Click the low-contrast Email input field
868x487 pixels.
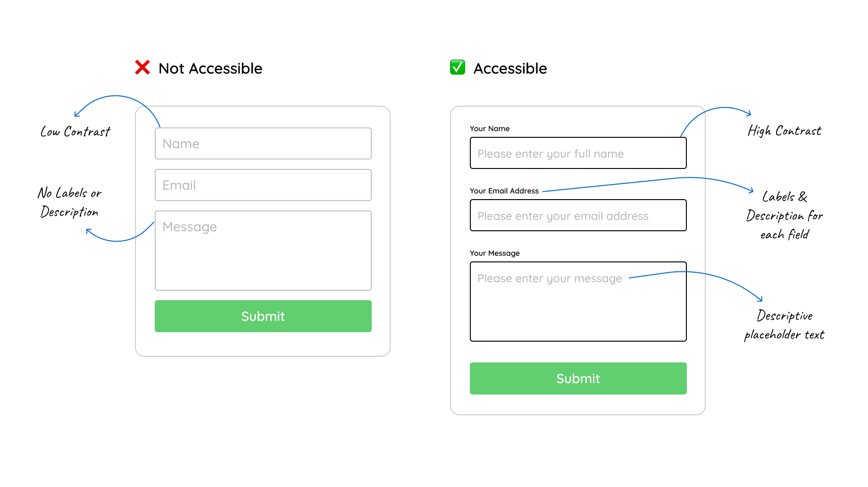pos(263,185)
